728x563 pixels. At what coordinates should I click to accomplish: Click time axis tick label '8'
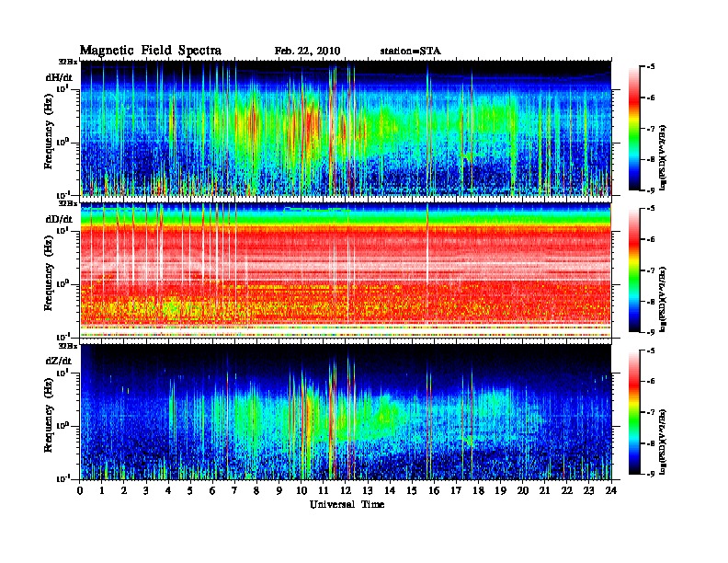tap(256, 491)
